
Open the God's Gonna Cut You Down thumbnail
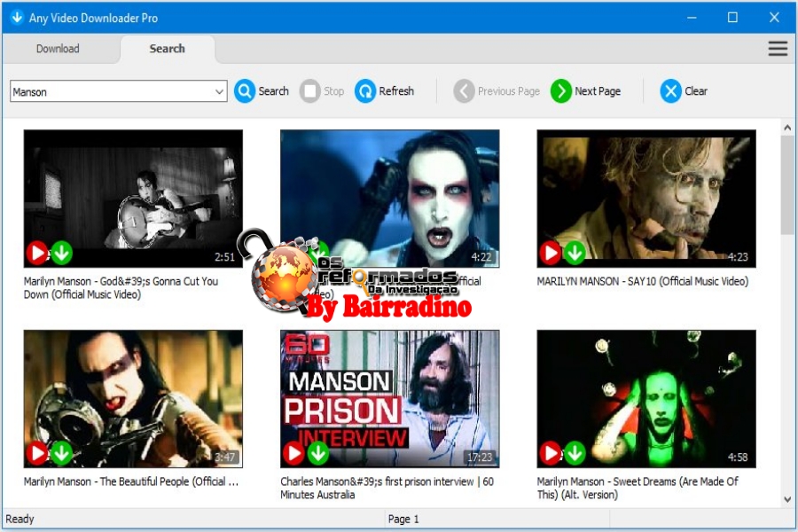[133, 199]
